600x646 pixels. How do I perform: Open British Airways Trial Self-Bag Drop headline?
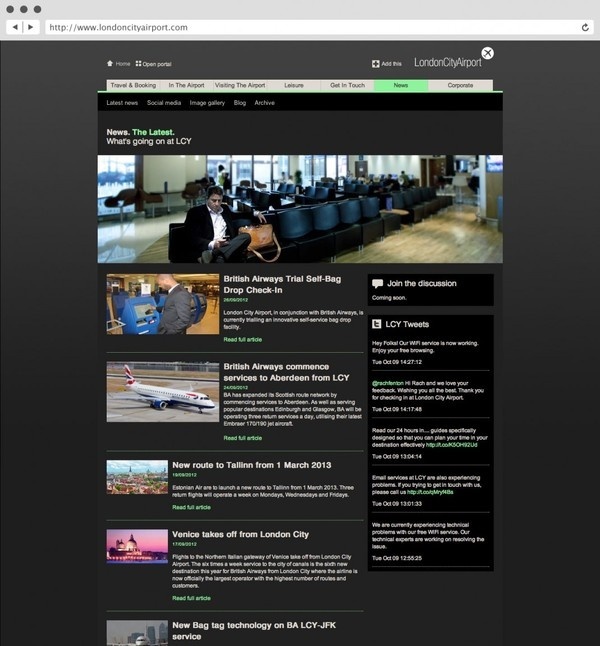click(282, 285)
